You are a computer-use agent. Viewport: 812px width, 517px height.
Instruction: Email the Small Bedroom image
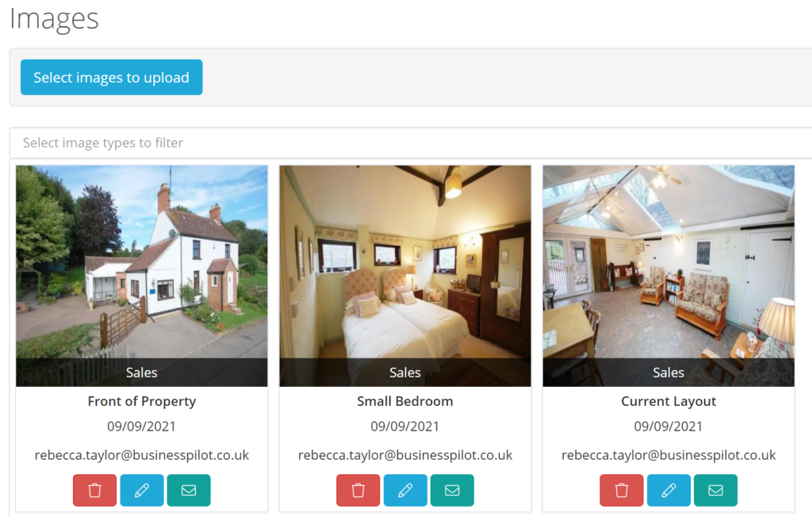[x=452, y=490]
